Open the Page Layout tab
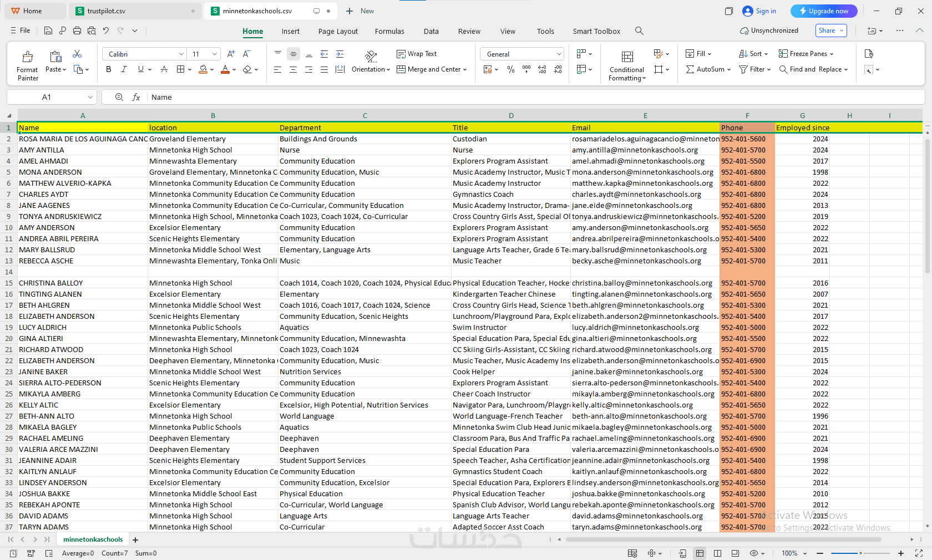The height and width of the screenshot is (560, 932). (x=338, y=32)
